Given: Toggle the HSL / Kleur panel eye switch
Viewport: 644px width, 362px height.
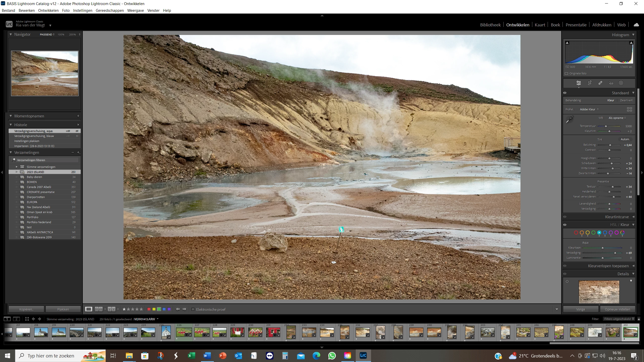Looking at the screenshot, I should (x=565, y=225).
